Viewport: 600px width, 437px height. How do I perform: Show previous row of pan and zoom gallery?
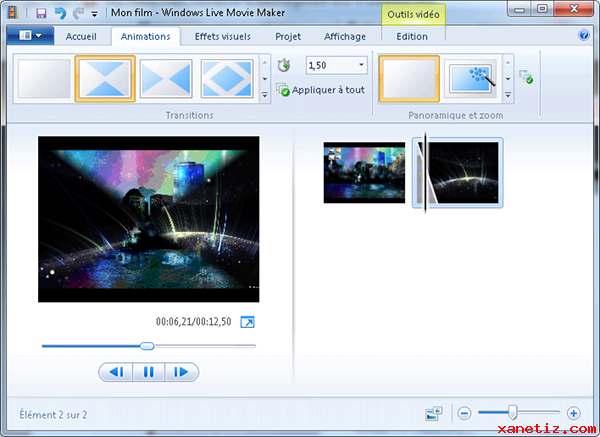(x=508, y=62)
